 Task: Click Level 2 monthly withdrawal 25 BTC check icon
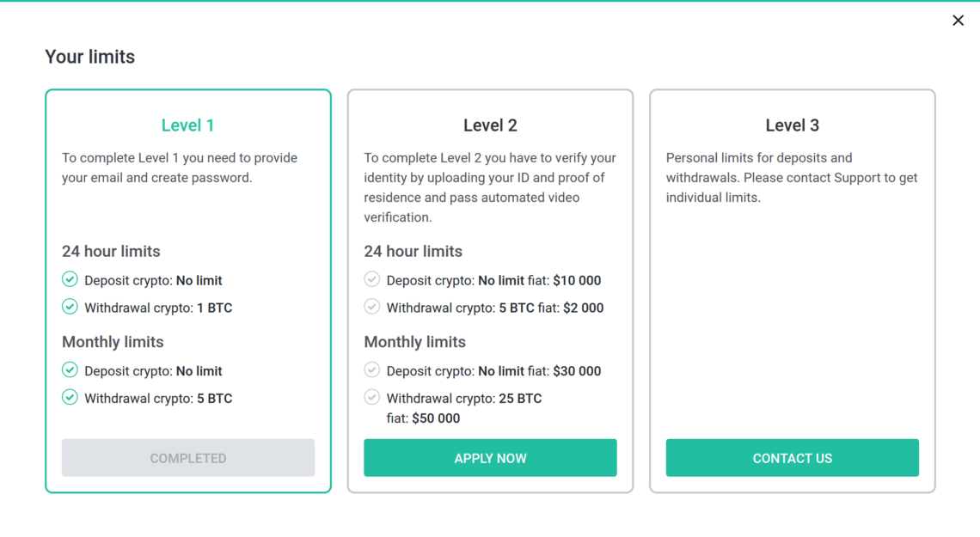click(372, 398)
